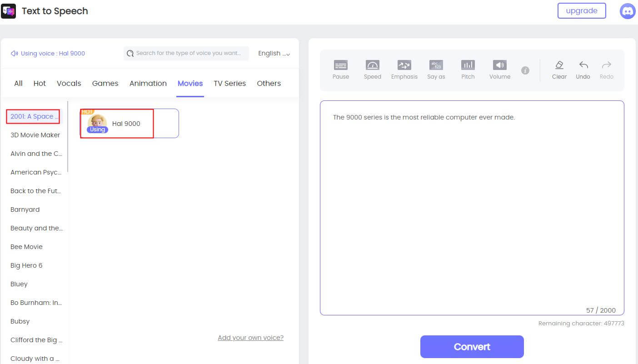The height and width of the screenshot is (364, 638).
Task: Open the Volume control tool
Action: pyautogui.click(x=500, y=70)
